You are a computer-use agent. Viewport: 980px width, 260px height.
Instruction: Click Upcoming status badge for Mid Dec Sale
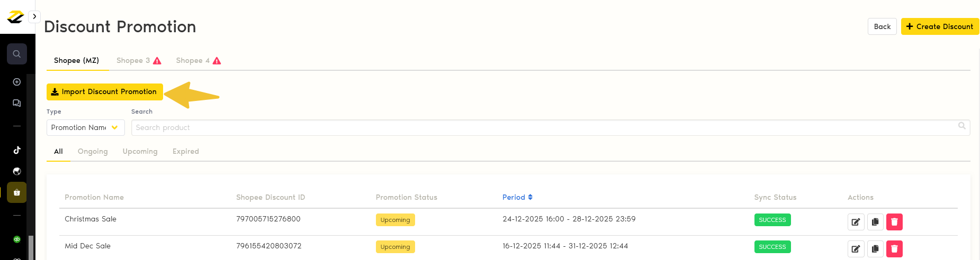click(395, 247)
